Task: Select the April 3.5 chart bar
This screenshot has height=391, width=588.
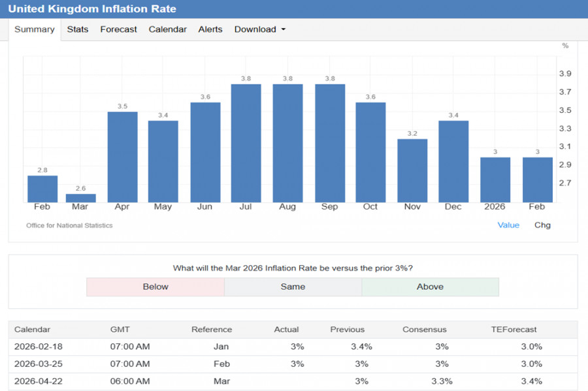Action: click(122, 157)
